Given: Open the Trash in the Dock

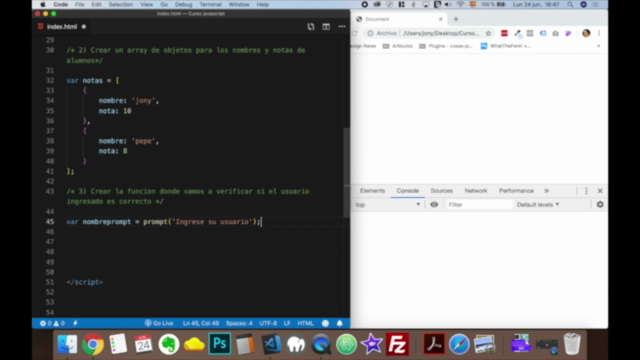Looking at the screenshot, I should 572,344.
